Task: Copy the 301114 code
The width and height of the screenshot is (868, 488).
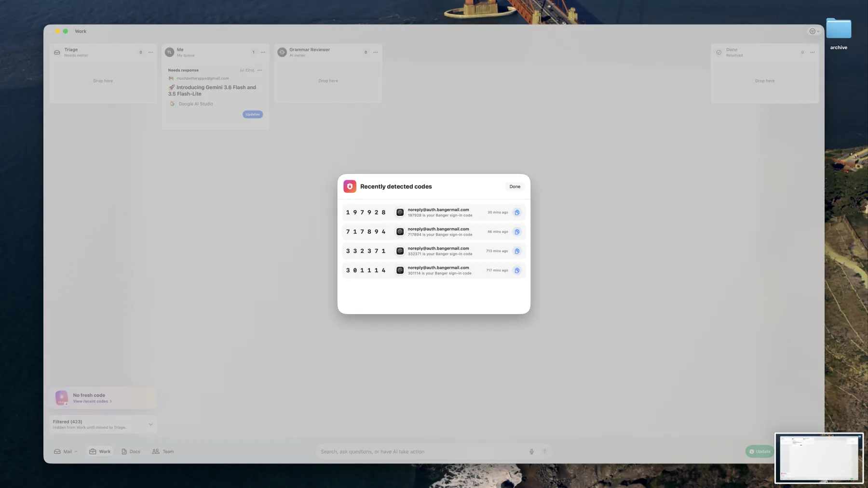Action: click(x=517, y=270)
